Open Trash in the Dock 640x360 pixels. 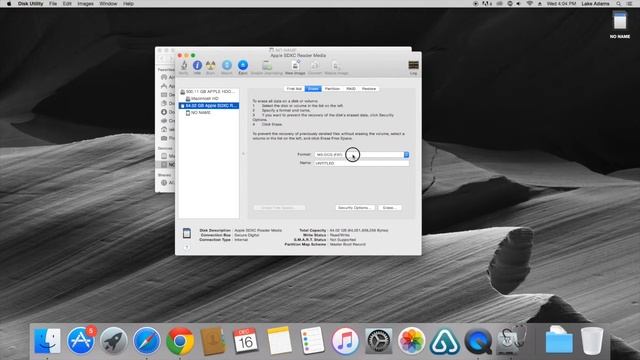pos(592,340)
